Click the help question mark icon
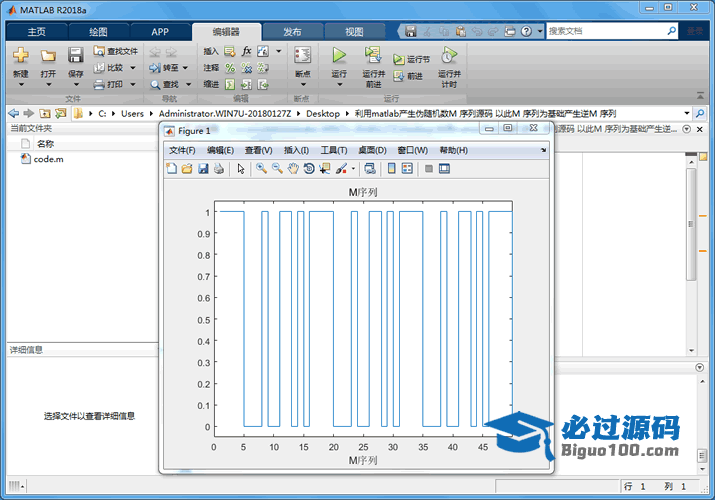Viewport: 715px width, 500px height. point(526,31)
